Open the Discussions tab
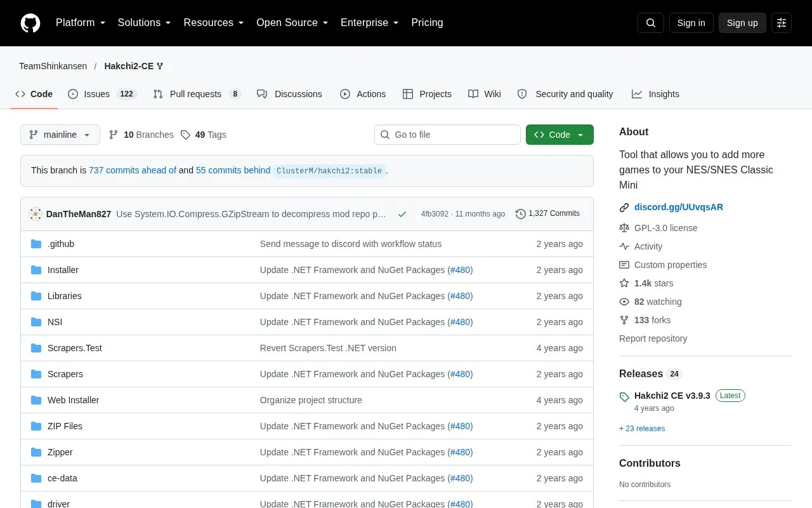 pyautogui.click(x=289, y=94)
